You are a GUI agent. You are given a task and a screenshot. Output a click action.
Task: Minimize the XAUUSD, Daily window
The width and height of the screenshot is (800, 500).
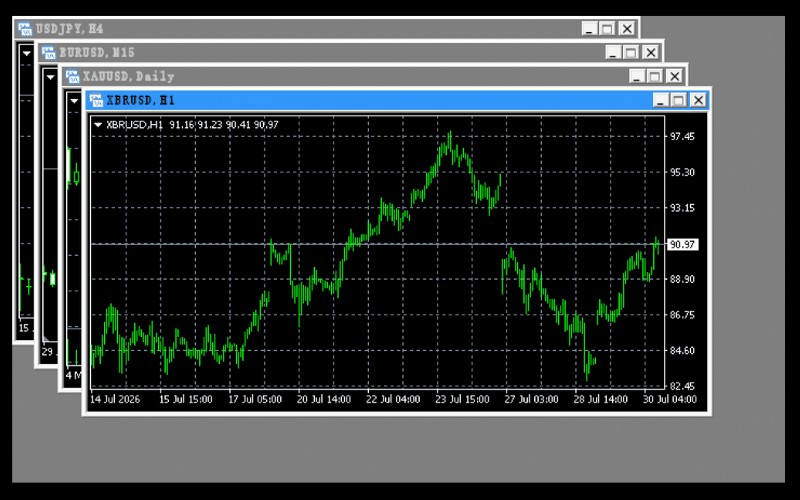(x=637, y=76)
